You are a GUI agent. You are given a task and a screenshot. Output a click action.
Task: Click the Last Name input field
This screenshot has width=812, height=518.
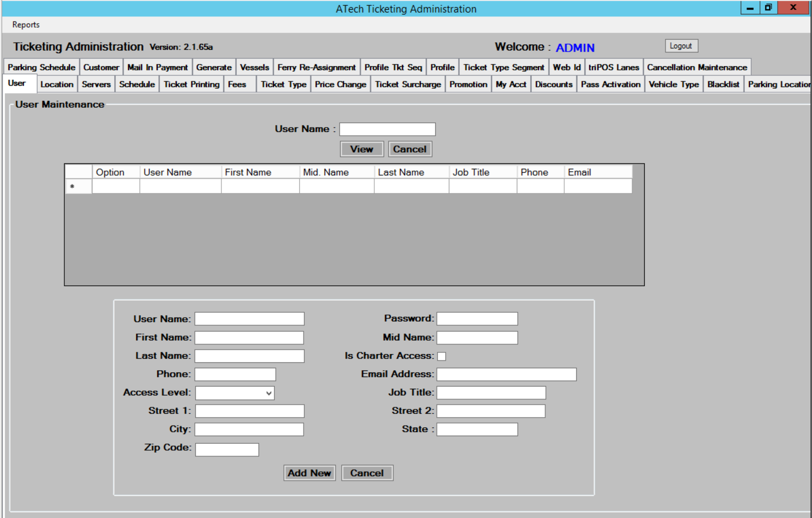tap(249, 356)
